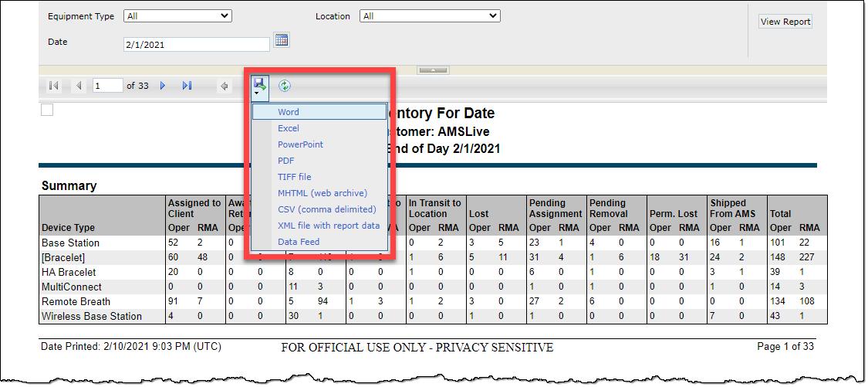Refresh the report
This screenshot has width=868, height=387.
coord(285,86)
